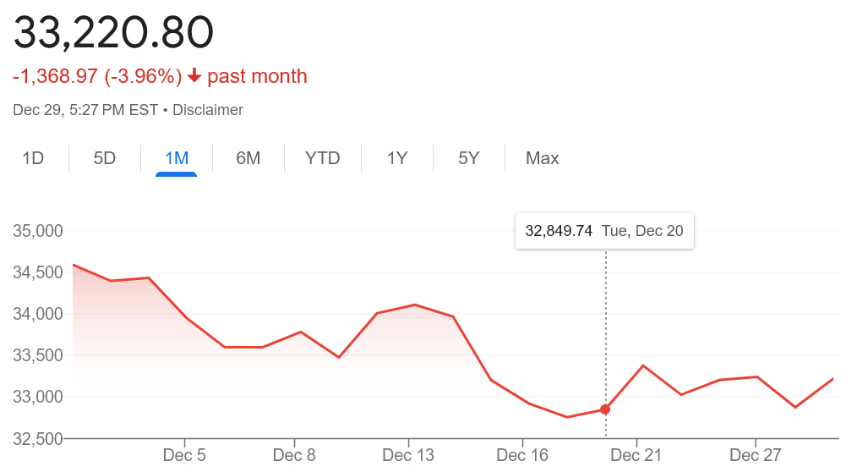Viewport: 868px width, 472px height.
Task: Click the Dec 16 axis label
Action: (x=522, y=455)
